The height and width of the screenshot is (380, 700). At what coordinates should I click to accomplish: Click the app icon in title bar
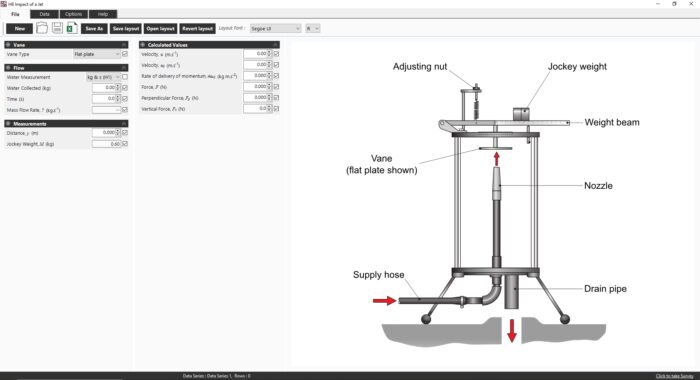4,4
